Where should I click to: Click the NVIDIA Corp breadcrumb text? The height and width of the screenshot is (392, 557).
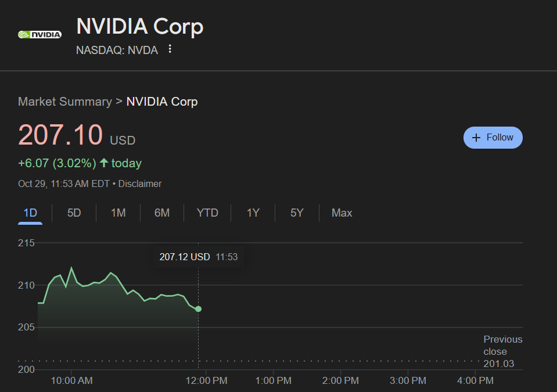coord(162,102)
